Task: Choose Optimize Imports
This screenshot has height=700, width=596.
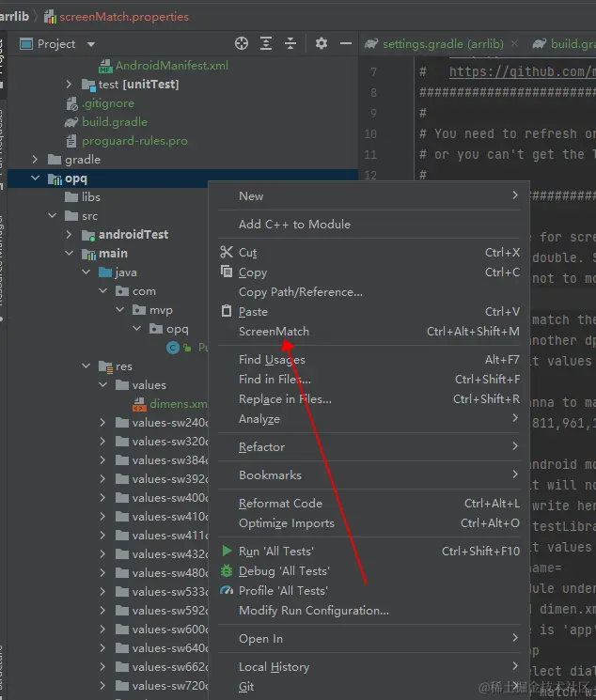Action: click(x=369, y=522)
